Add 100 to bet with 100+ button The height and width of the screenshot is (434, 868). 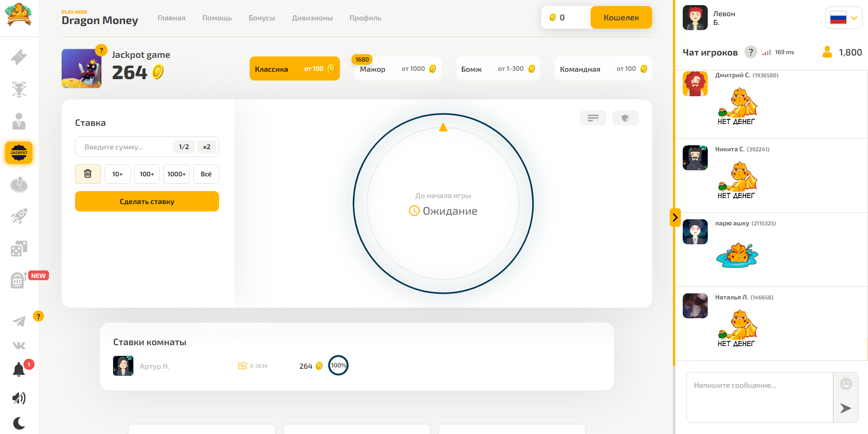coord(147,174)
